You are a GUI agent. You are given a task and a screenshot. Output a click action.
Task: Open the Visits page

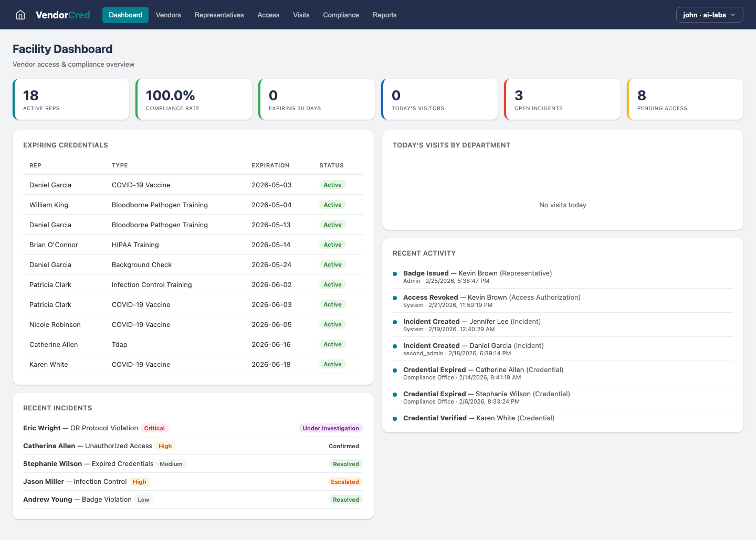(301, 15)
